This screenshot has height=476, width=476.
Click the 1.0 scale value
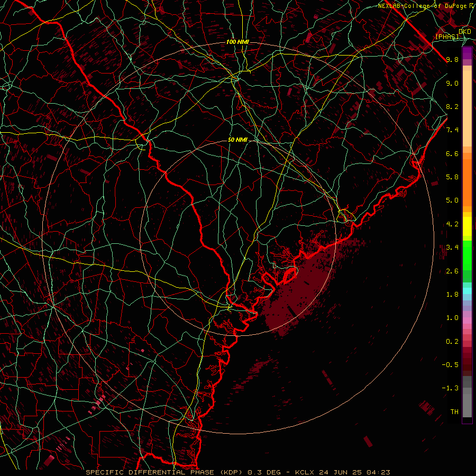(452, 318)
